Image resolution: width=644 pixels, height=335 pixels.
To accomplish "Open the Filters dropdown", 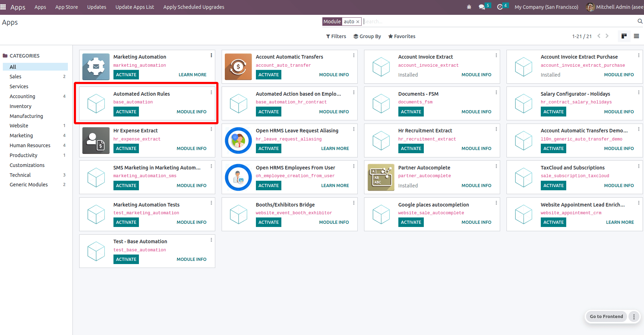I will coord(336,36).
